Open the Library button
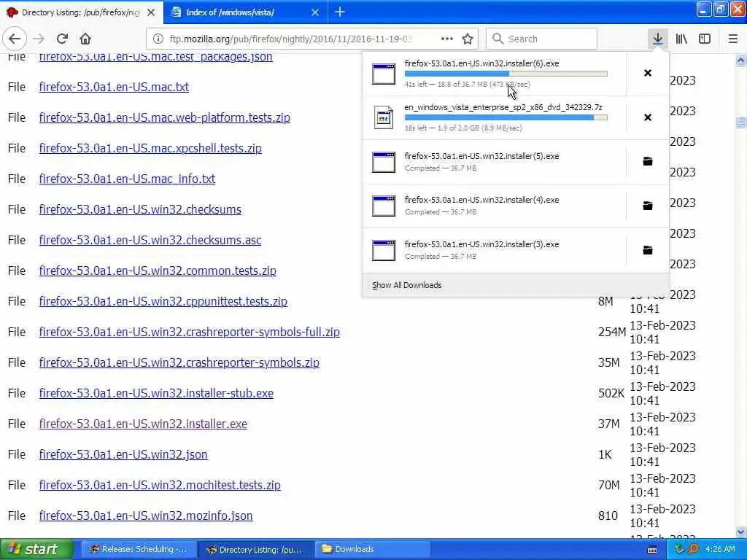 (x=681, y=39)
